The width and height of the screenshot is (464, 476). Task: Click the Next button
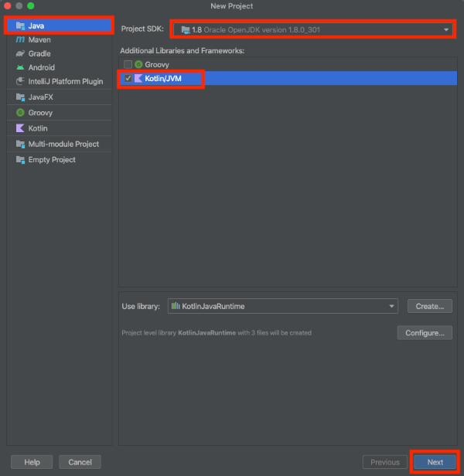(435, 462)
